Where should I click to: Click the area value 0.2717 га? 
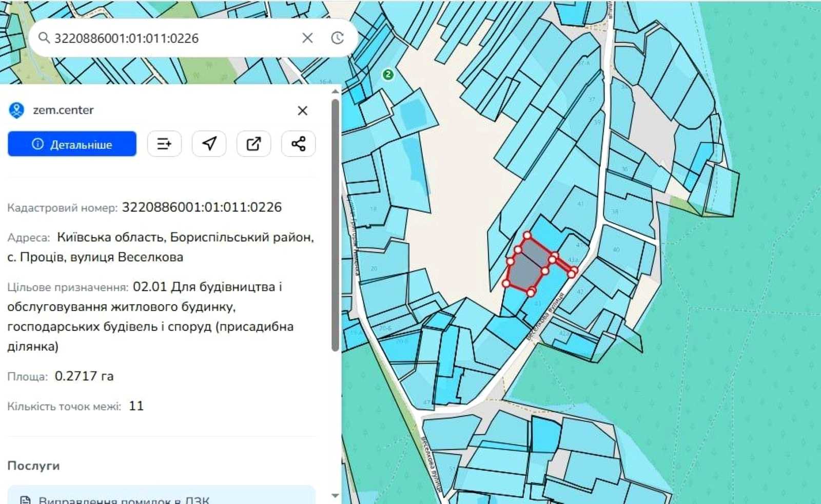tap(84, 376)
